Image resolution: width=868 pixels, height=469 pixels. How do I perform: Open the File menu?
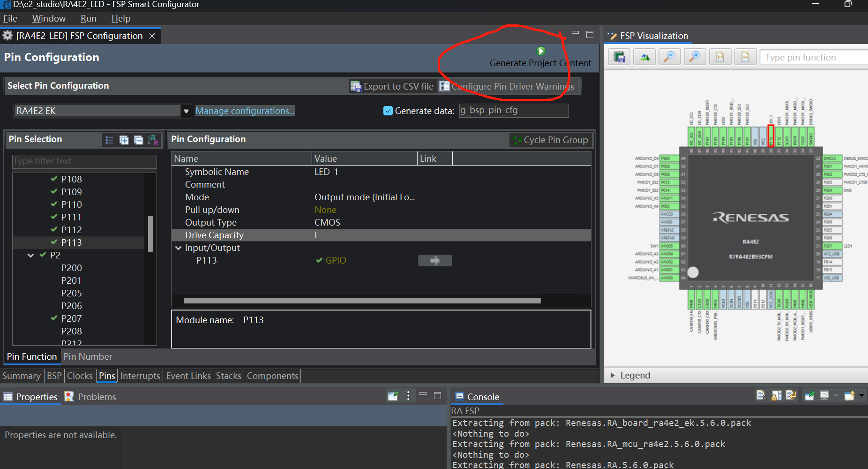coord(10,19)
